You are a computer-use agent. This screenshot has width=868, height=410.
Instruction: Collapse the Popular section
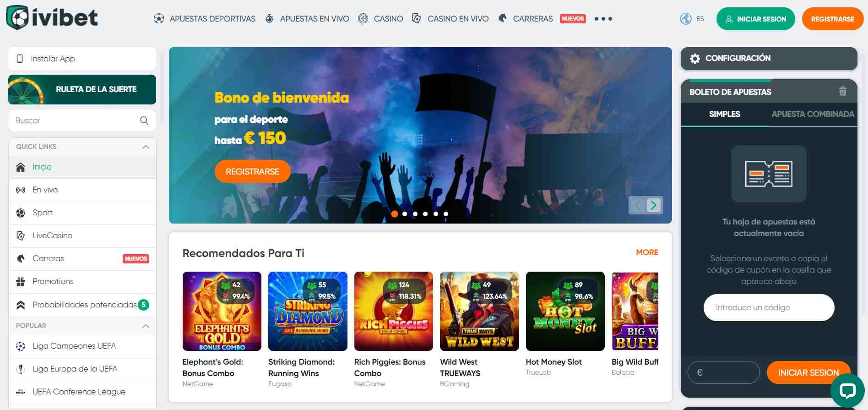[146, 326]
